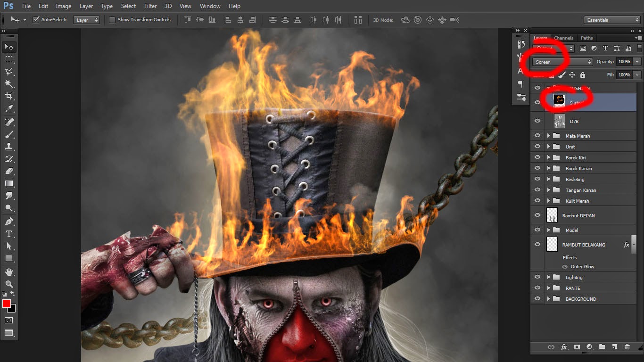Create a new layer

614,347
